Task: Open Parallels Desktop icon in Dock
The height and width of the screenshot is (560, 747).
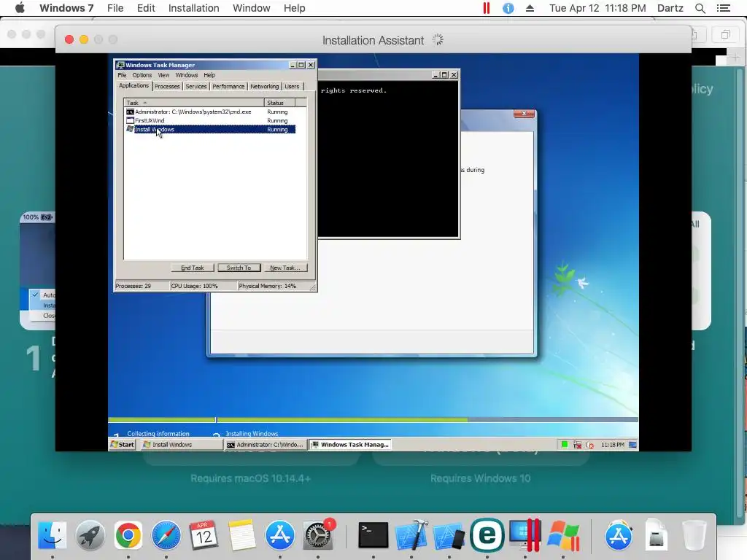Action: pos(525,535)
